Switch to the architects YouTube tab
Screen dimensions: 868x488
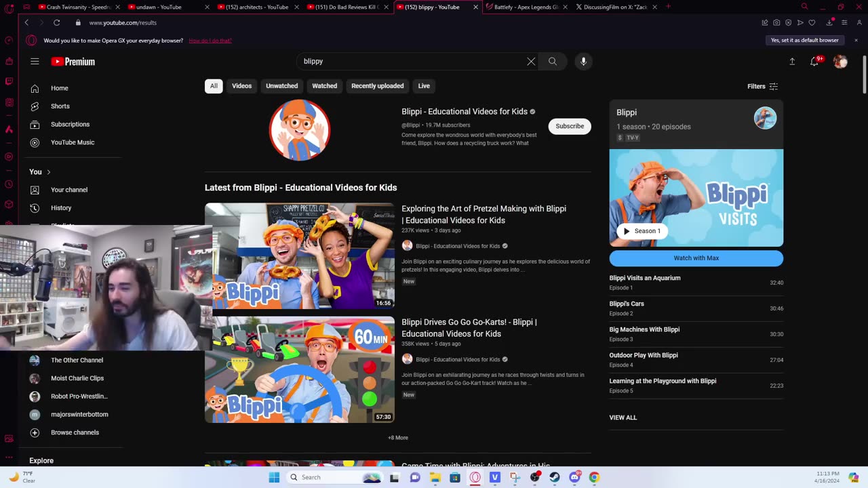[257, 7]
